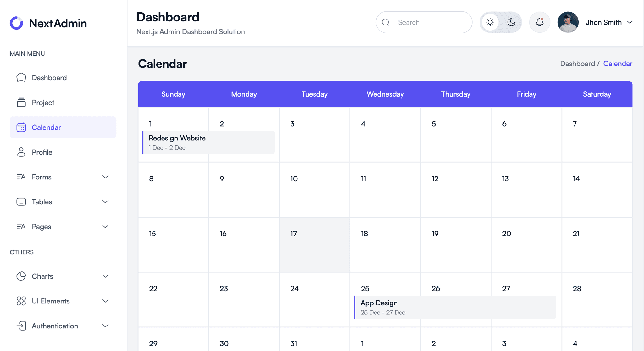The width and height of the screenshot is (644, 351).
Task: Expand the Authentication menu chevron
Action: click(105, 326)
